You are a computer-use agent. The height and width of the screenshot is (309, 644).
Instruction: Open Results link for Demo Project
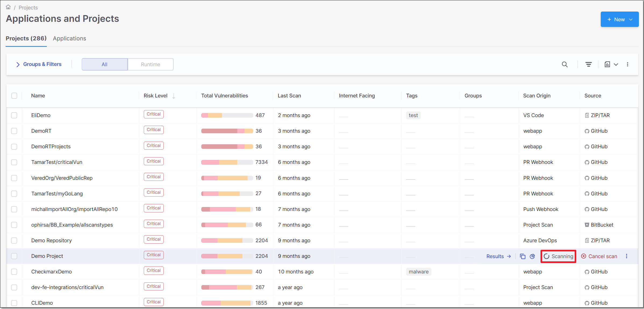coord(499,256)
